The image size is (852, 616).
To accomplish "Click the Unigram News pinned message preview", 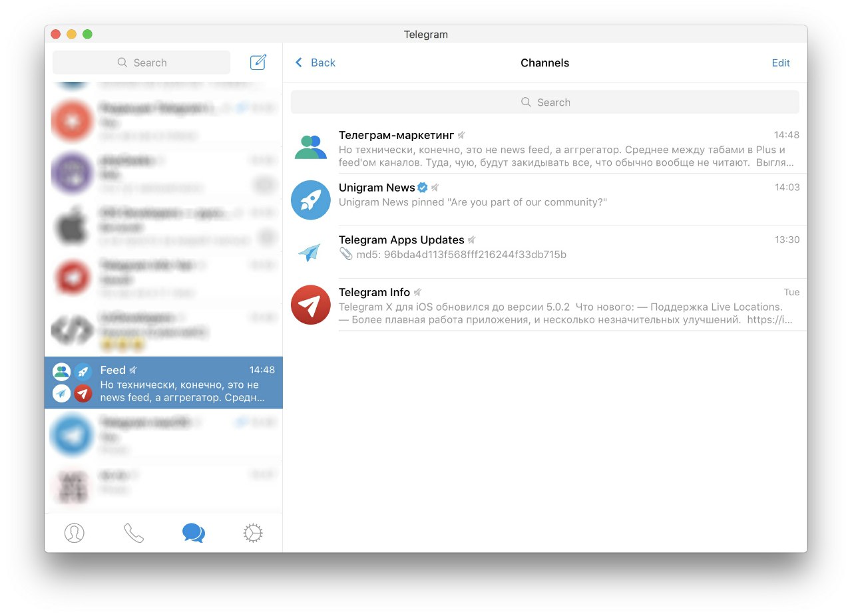I will (x=473, y=202).
